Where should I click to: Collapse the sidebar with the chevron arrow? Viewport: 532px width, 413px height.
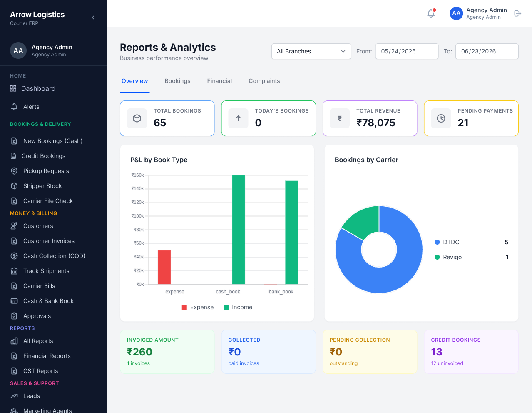[93, 18]
